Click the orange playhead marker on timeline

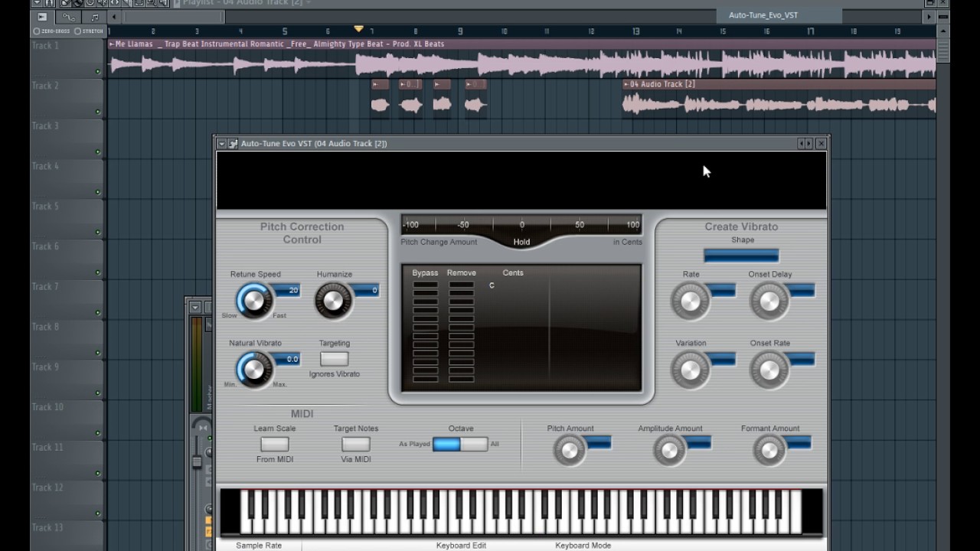(358, 29)
